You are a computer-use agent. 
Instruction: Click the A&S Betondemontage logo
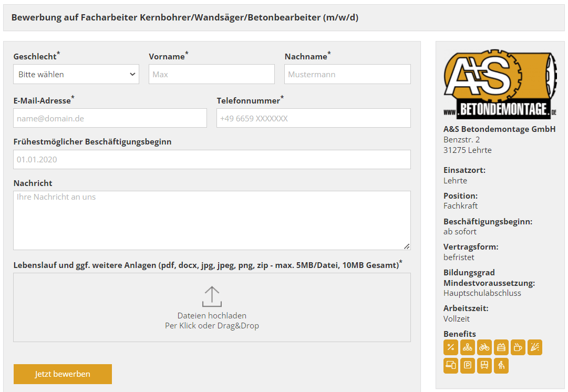pyautogui.click(x=500, y=84)
